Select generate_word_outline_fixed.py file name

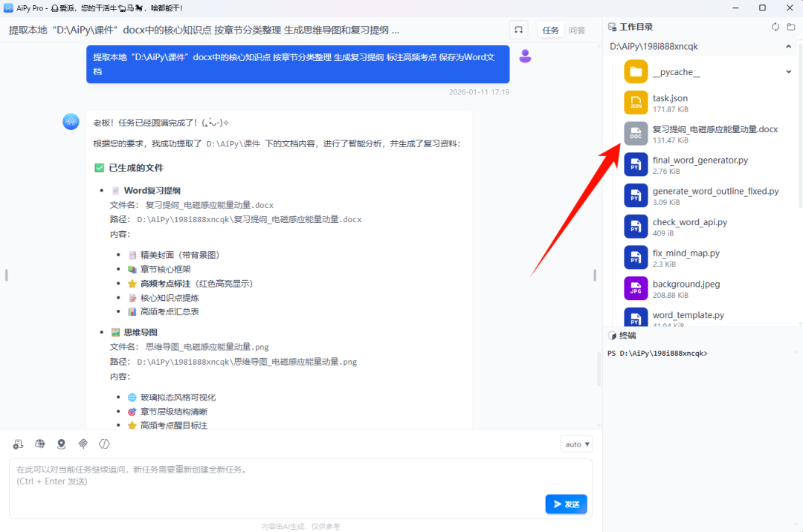(x=715, y=191)
